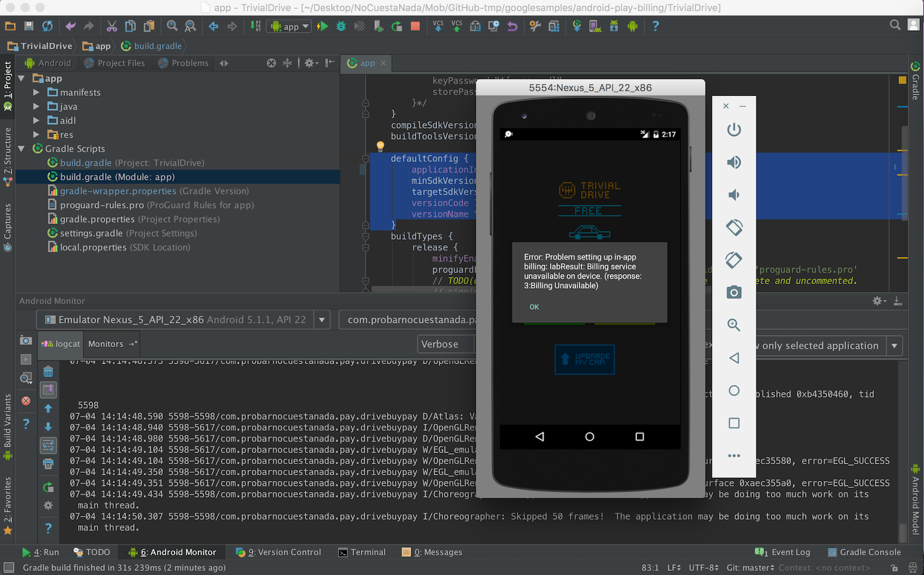Open the AVD Manager icon
Image resolution: width=924 pixels, height=575 pixels.
tap(595, 26)
